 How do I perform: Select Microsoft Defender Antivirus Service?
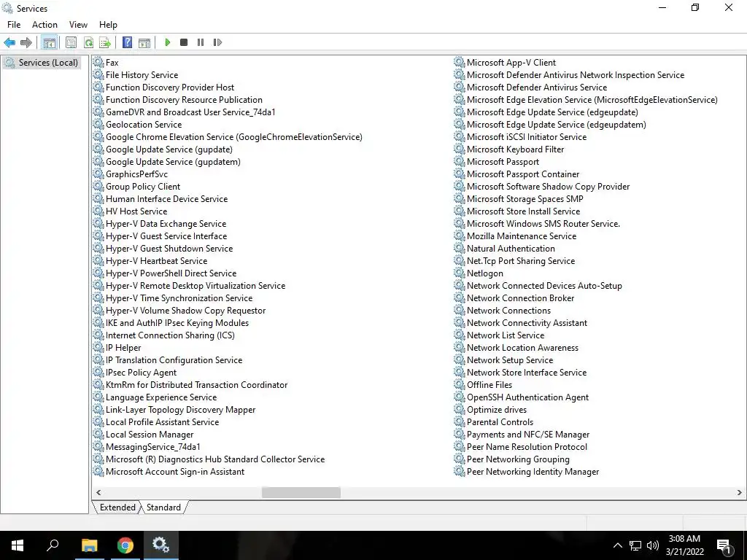pyautogui.click(x=537, y=87)
